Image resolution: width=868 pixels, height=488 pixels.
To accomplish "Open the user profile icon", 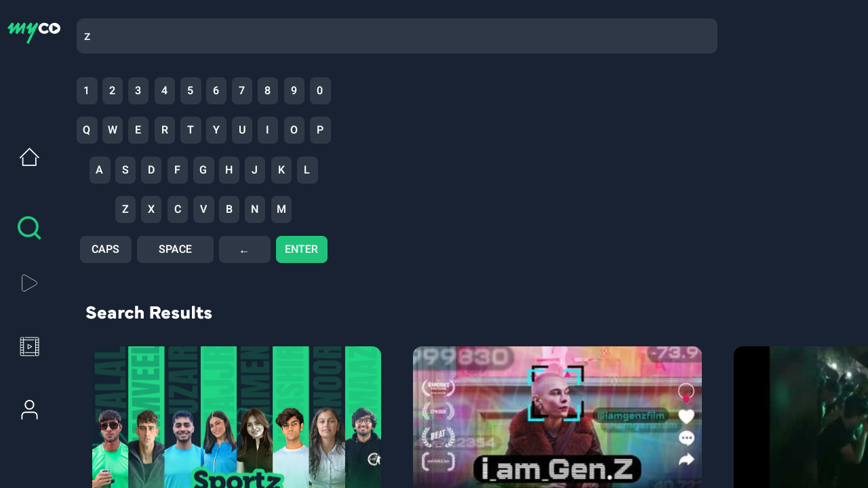I will pyautogui.click(x=29, y=409).
